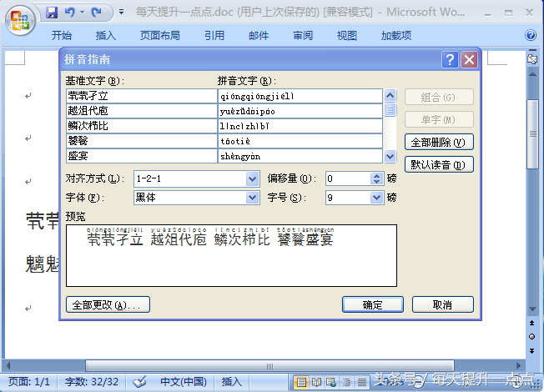
Task: Switch to Full Screen Reading view icon
Action: [316, 382]
